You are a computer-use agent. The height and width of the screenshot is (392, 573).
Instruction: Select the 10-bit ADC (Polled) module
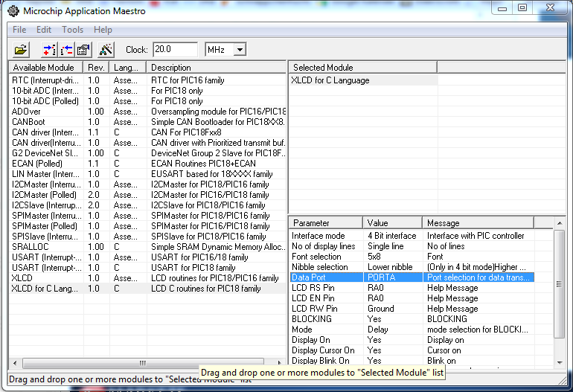coord(147,101)
